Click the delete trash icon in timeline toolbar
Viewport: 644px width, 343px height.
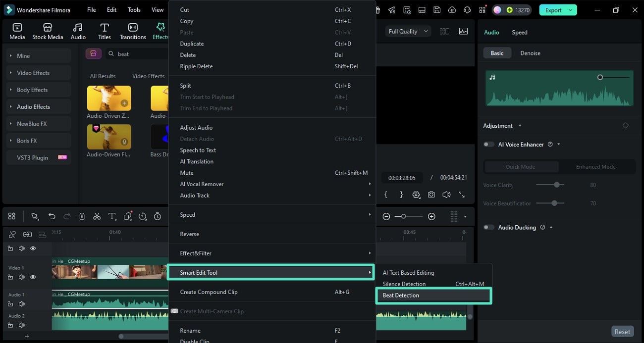coord(82,216)
